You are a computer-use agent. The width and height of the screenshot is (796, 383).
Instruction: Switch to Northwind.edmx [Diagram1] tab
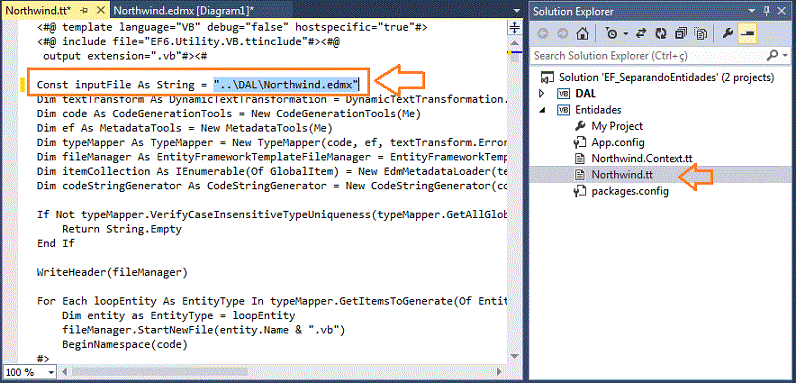[x=183, y=10]
